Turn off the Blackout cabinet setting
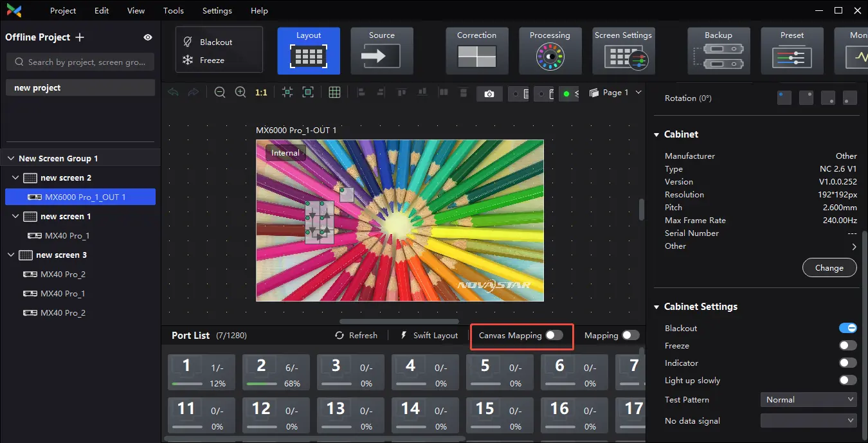 point(847,329)
